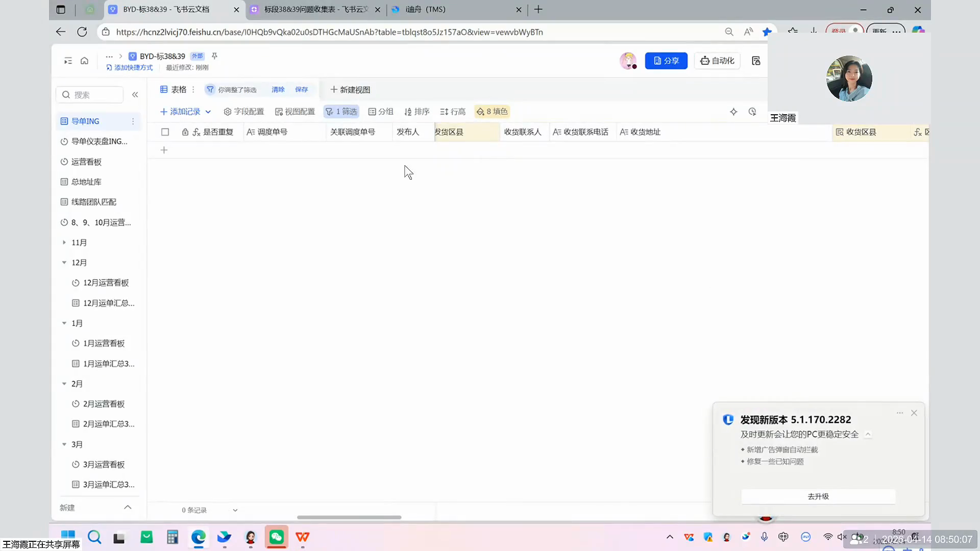Expand the 11月 folder in sidebar
The height and width of the screenshot is (551, 980).
(64, 242)
